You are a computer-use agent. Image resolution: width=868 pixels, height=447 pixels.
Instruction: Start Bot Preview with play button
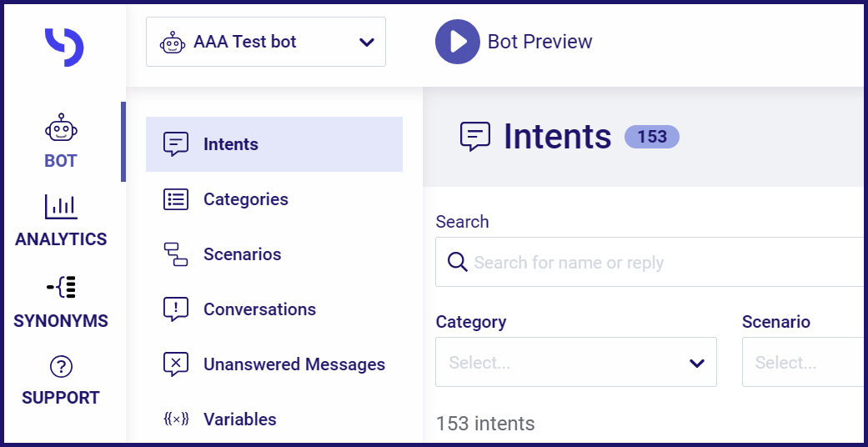point(457,42)
